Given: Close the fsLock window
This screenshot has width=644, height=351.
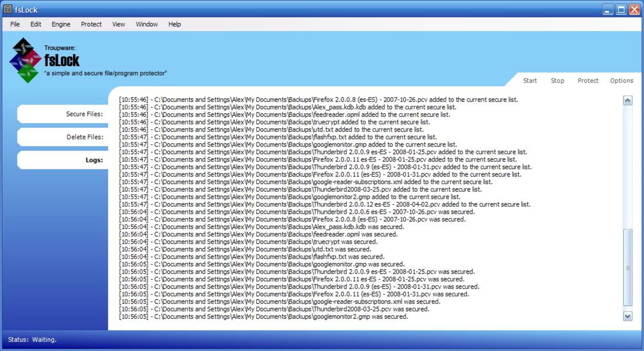Looking at the screenshot, I should 634,10.
